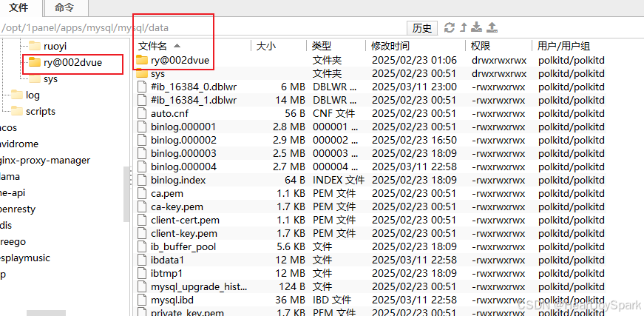Select ry@002dvue folder in the left tree
The image size is (644, 316).
coord(72,63)
